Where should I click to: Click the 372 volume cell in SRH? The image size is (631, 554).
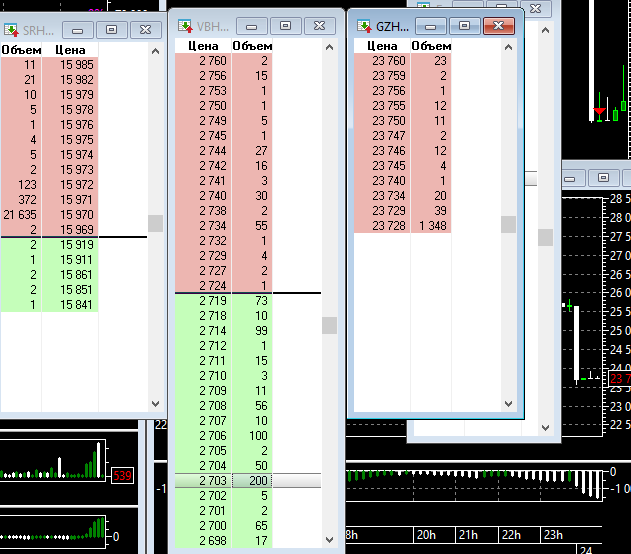(x=21, y=200)
